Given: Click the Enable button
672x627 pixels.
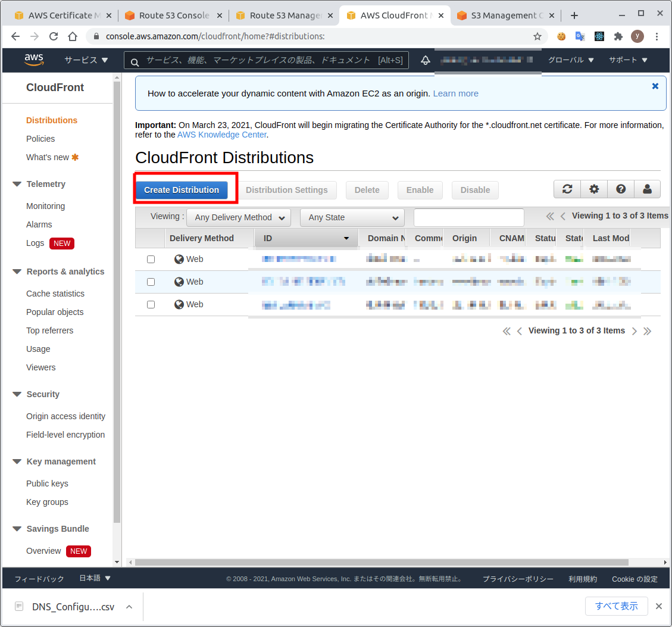Looking at the screenshot, I should tap(420, 190).
